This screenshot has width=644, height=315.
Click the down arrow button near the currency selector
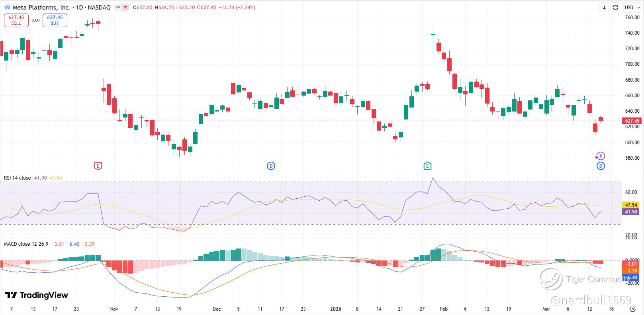pyautogui.click(x=604, y=7)
